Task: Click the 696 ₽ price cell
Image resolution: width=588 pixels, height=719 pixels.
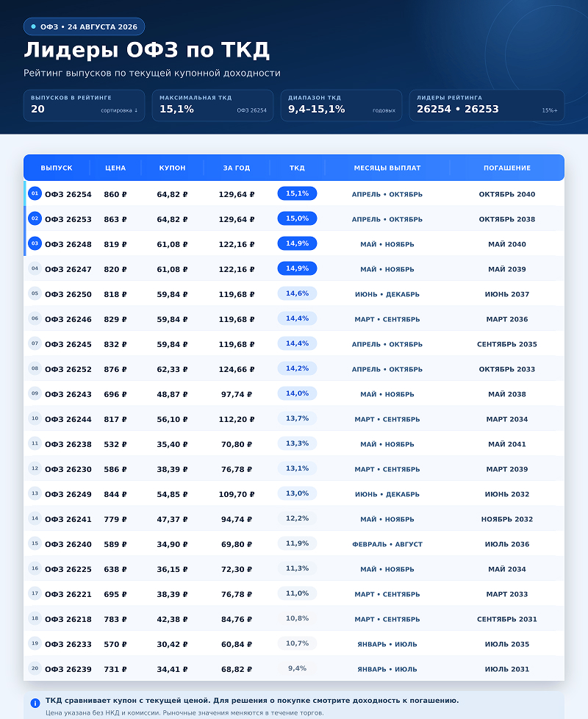Action: point(115,394)
